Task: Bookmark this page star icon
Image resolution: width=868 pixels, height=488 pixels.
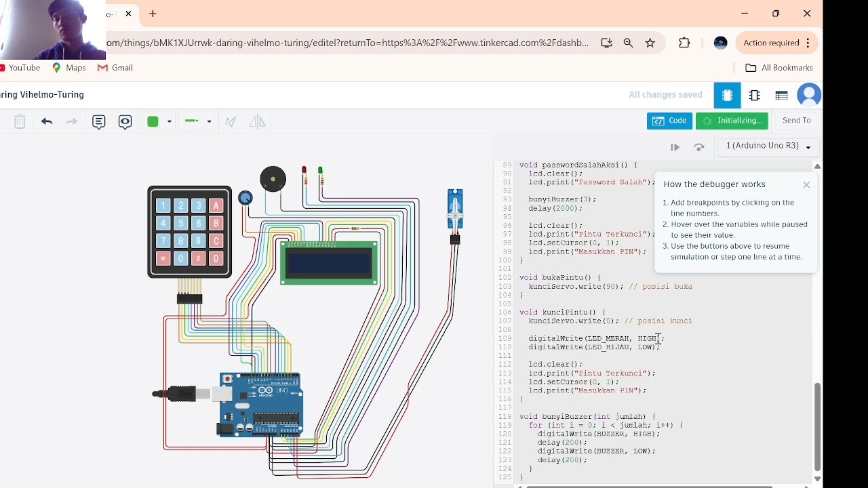Action: [650, 43]
